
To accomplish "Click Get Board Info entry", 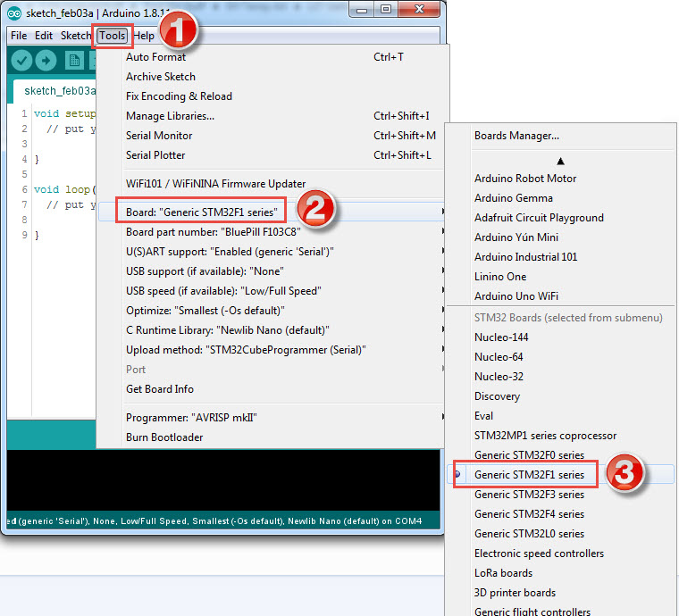I will [x=272, y=389].
